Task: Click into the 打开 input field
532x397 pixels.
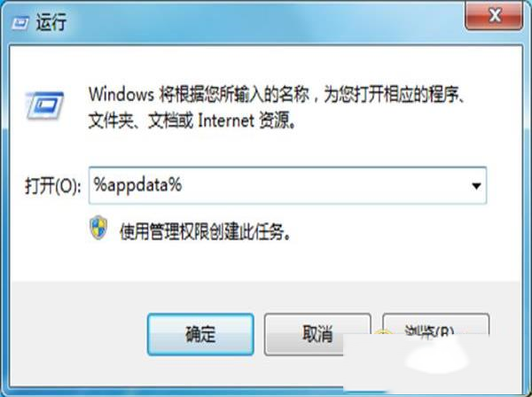Action: tap(287, 185)
